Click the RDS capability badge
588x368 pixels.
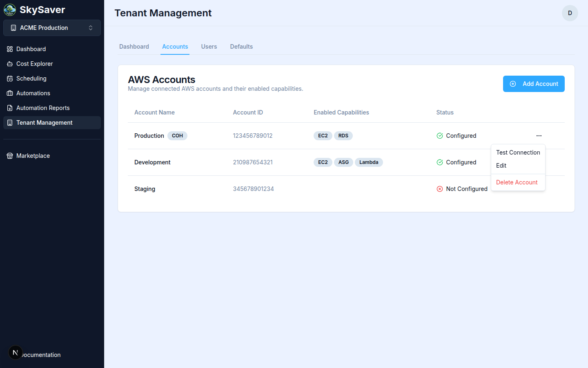[x=343, y=136]
